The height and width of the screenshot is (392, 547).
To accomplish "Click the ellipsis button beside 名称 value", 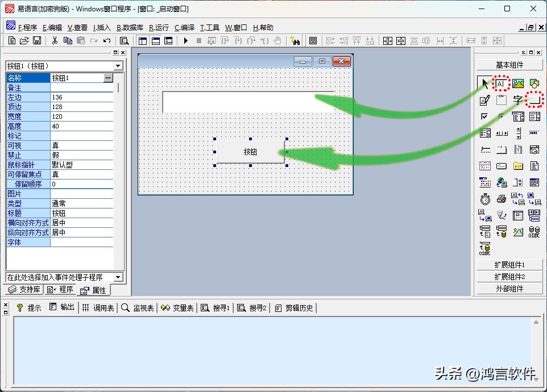I will point(108,78).
